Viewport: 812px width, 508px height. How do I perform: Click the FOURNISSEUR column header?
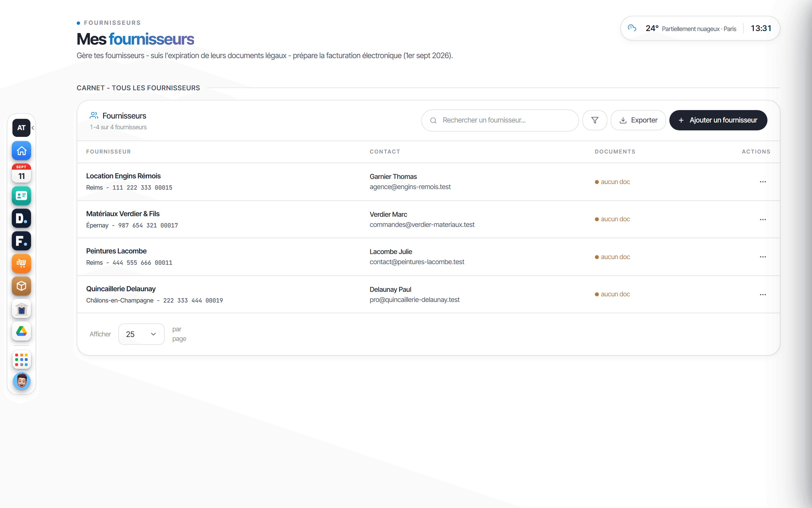[108, 152]
